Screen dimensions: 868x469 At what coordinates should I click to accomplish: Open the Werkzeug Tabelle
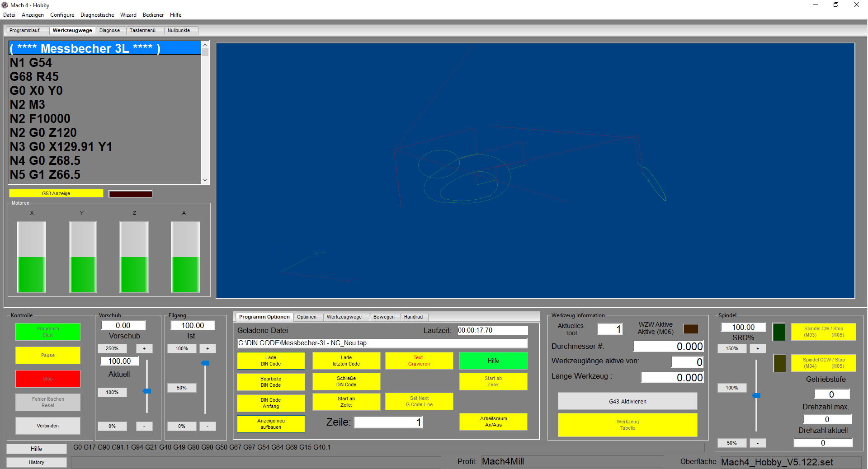coord(627,425)
